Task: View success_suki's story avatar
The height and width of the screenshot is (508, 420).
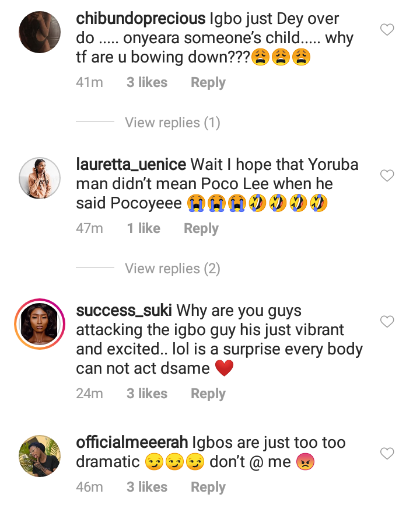Action: [40, 323]
